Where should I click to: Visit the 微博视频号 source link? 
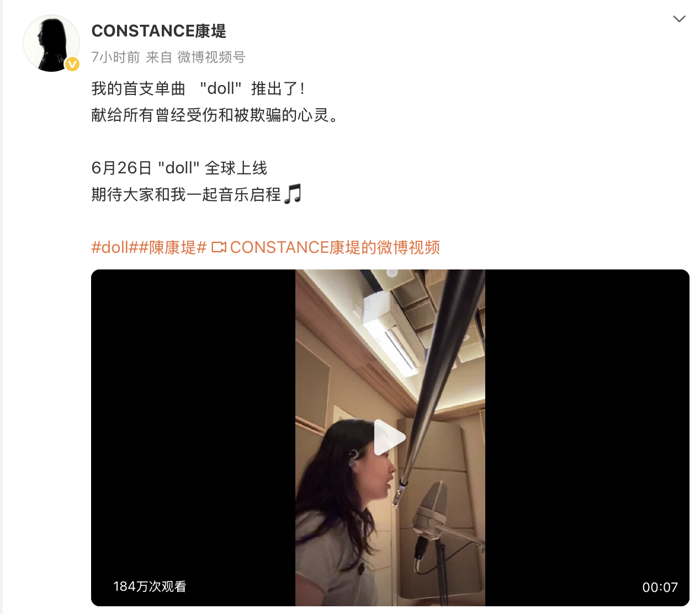pos(211,57)
